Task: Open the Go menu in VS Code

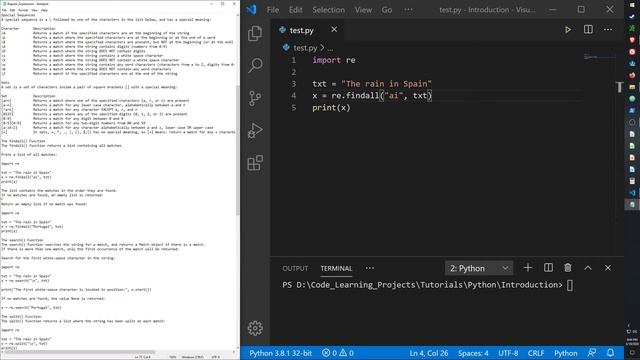Action: (387, 10)
